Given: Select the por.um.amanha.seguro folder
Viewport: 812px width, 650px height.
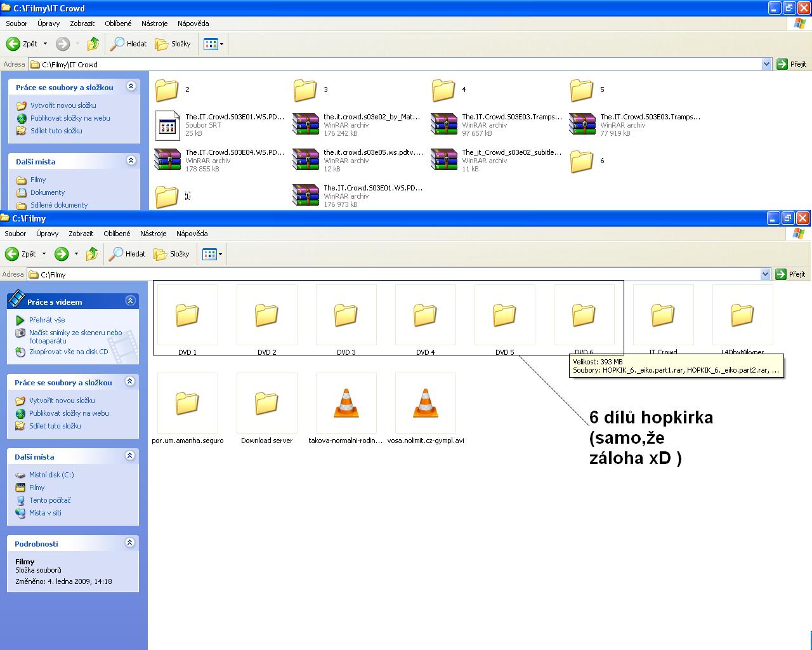Looking at the screenshot, I should coord(187,404).
